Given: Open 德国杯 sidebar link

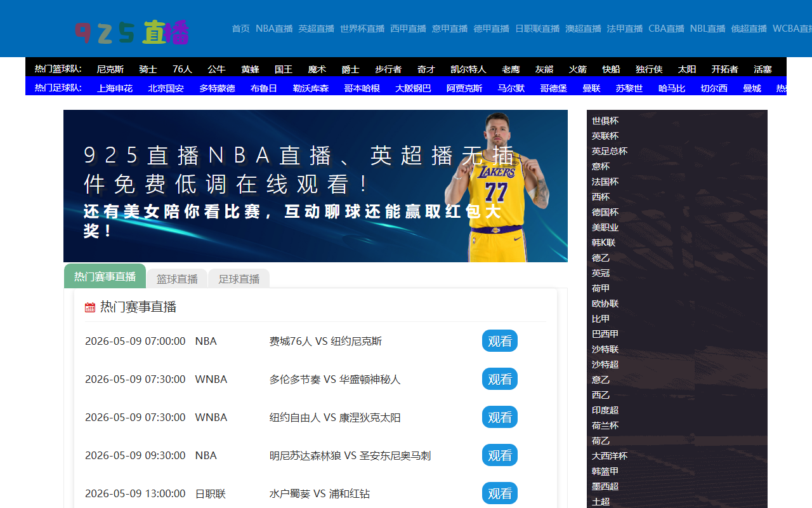Looking at the screenshot, I should pyautogui.click(x=605, y=212).
